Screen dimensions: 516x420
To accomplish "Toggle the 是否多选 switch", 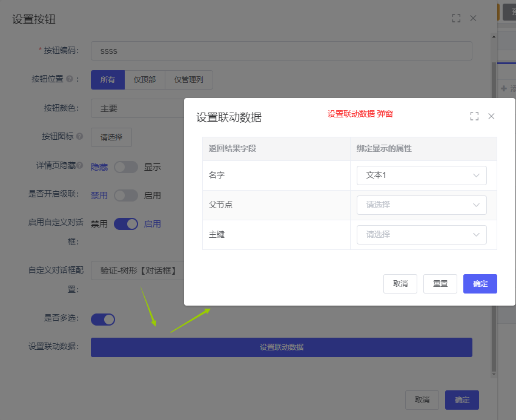I will click(103, 320).
